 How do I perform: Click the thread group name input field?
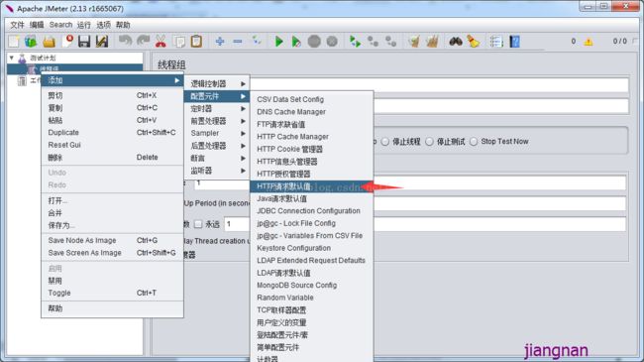pyautogui.click(x=440, y=85)
